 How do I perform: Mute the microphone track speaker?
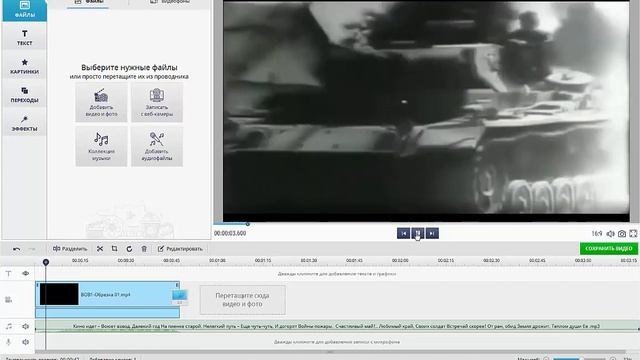tap(25, 342)
